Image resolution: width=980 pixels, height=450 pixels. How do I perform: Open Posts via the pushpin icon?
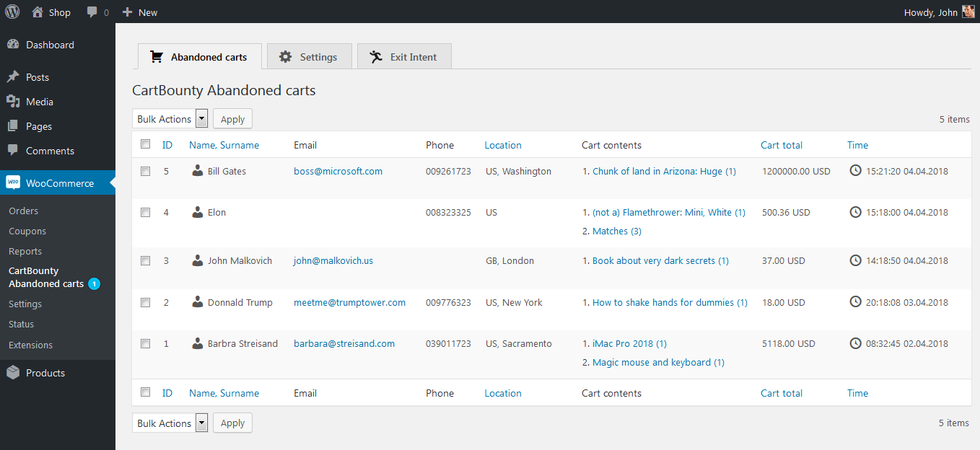[13, 77]
